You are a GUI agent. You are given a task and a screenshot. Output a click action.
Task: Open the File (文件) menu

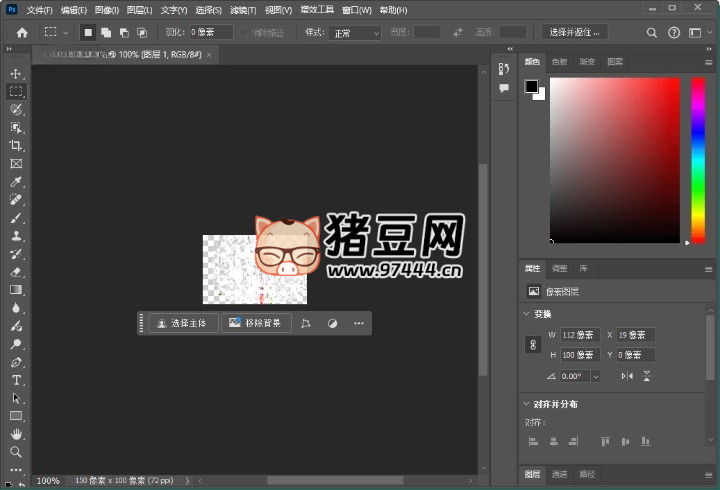pyautogui.click(x=39, y=10)
